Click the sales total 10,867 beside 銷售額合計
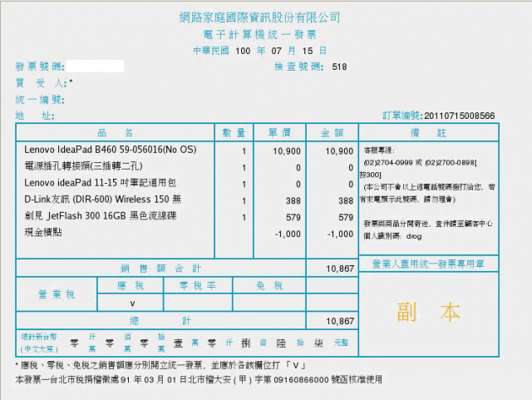The width and height of the screenshot is (532, 400). pos(340,269)
